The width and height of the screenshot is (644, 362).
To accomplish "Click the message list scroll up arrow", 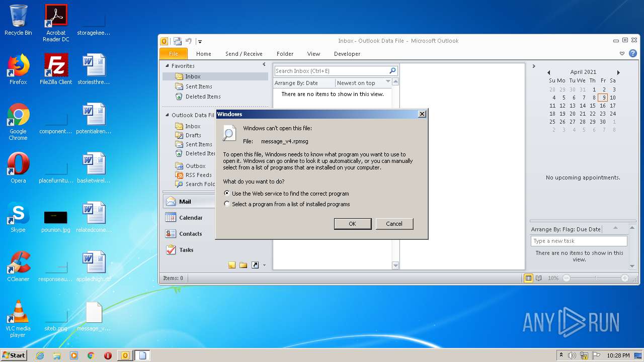I will point(395,82).
